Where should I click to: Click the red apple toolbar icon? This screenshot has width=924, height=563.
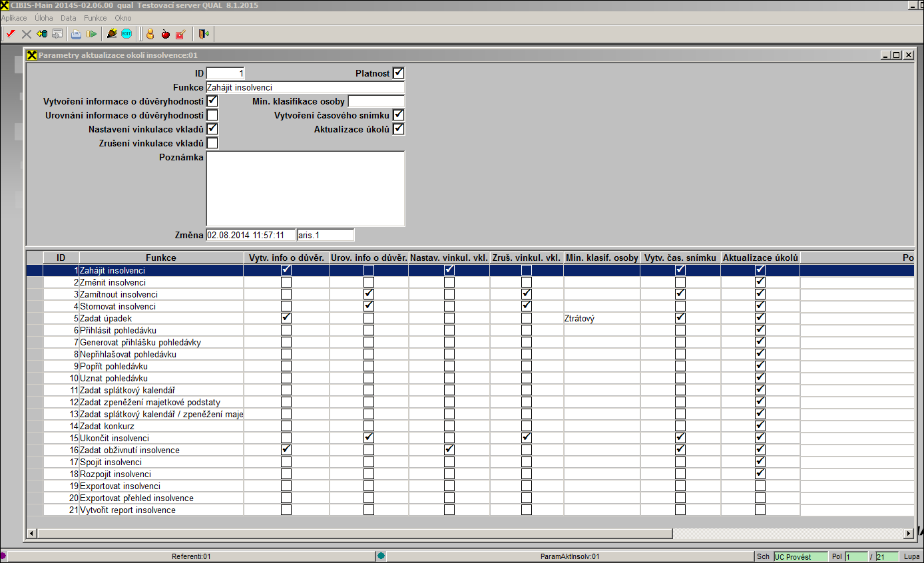tap(165, 34)
